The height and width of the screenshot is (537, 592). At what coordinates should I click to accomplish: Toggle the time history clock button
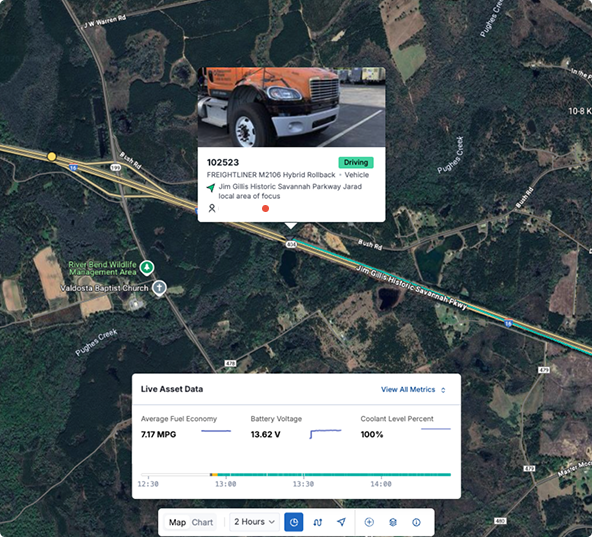[293, 522]
